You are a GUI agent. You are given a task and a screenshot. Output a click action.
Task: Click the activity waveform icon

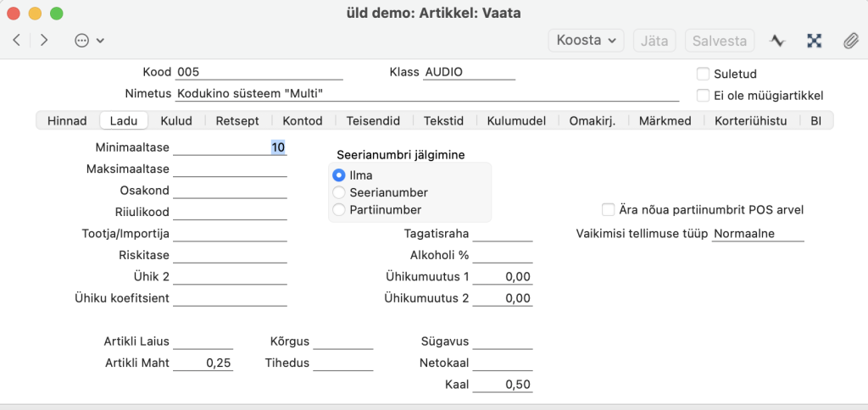coord(776,40)
